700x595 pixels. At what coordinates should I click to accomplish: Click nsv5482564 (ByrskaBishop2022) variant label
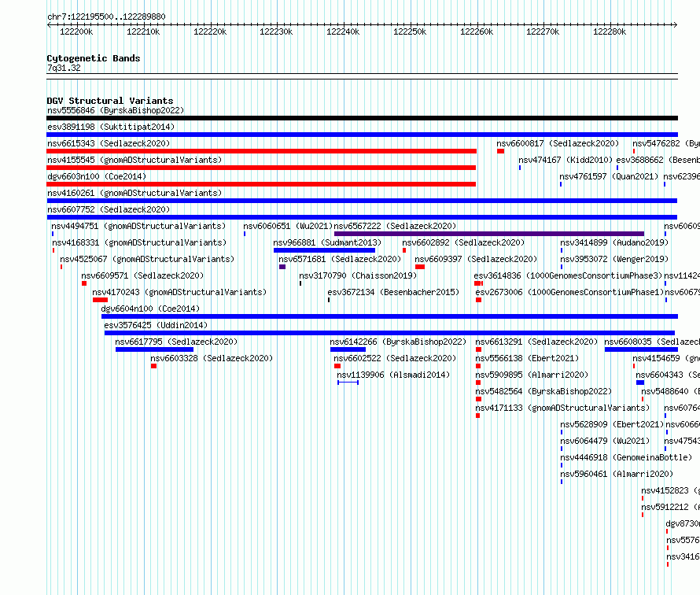click(543, 391)
